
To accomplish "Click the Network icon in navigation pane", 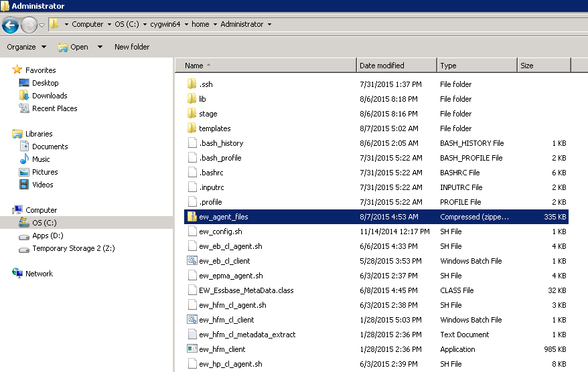I will click(17, 274).
